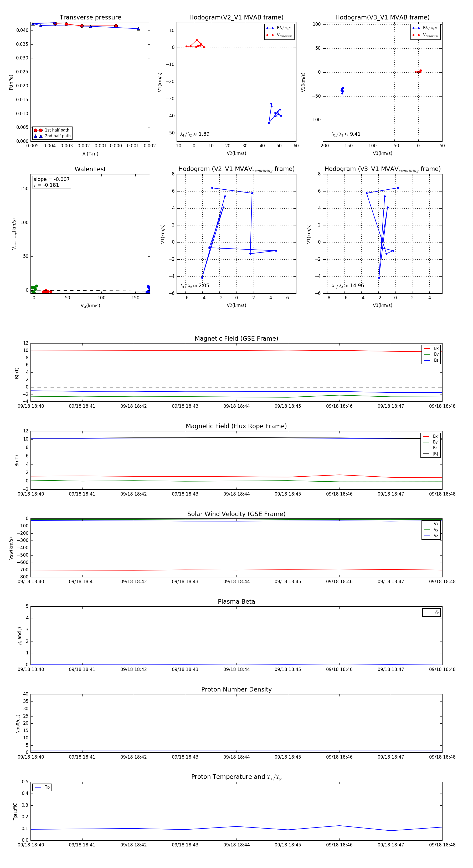Click the "09/18 18:40" tick under Proton Temperature
473x868 pixels.
[31, 845]
